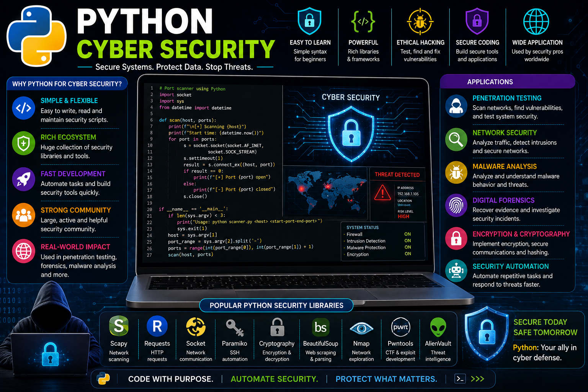
Task: Click the Nmap eye icon
Action: tap(361, 328)
